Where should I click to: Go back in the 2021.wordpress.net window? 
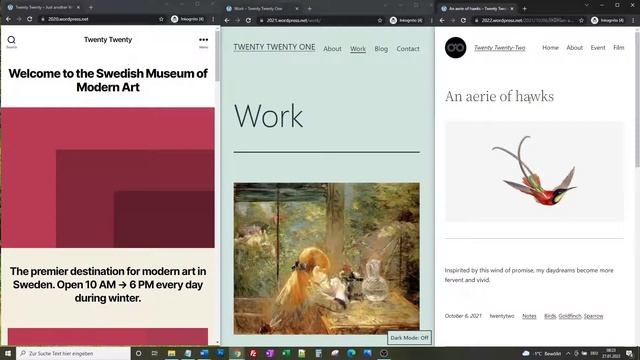[227, 20]
